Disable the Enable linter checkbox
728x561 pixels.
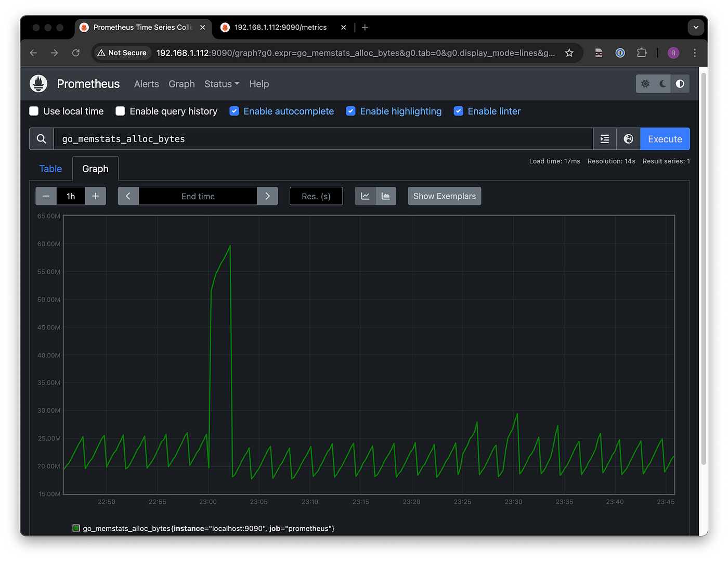[459, 111]
